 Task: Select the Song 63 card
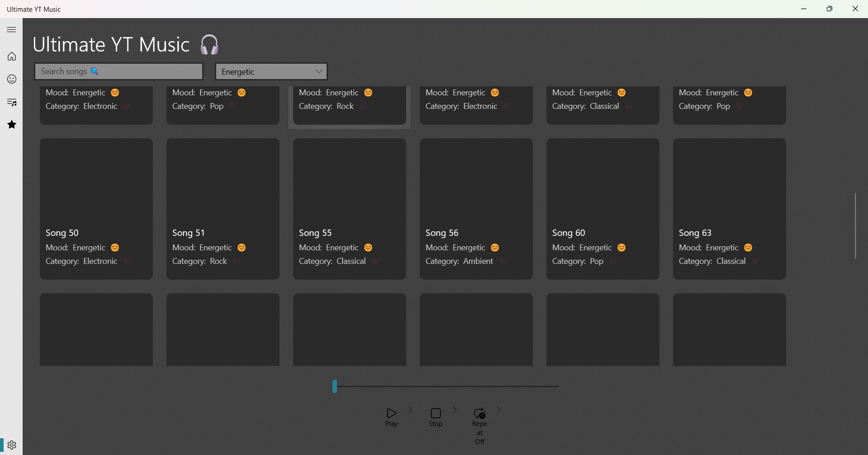click(x=730, y=209)
